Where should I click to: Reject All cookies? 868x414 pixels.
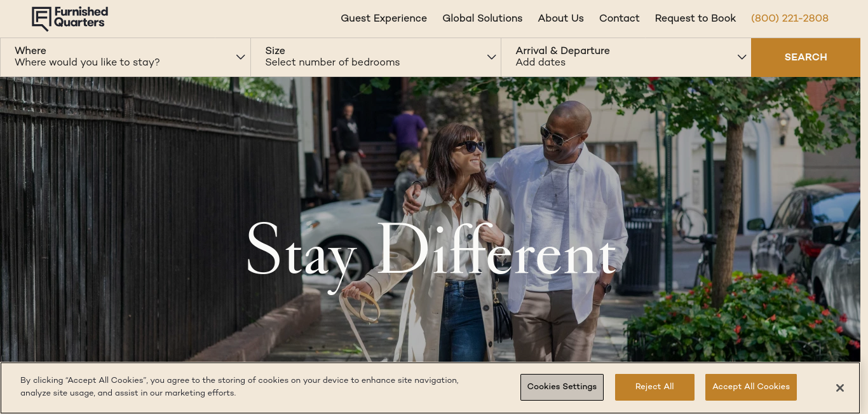(654, 387)
